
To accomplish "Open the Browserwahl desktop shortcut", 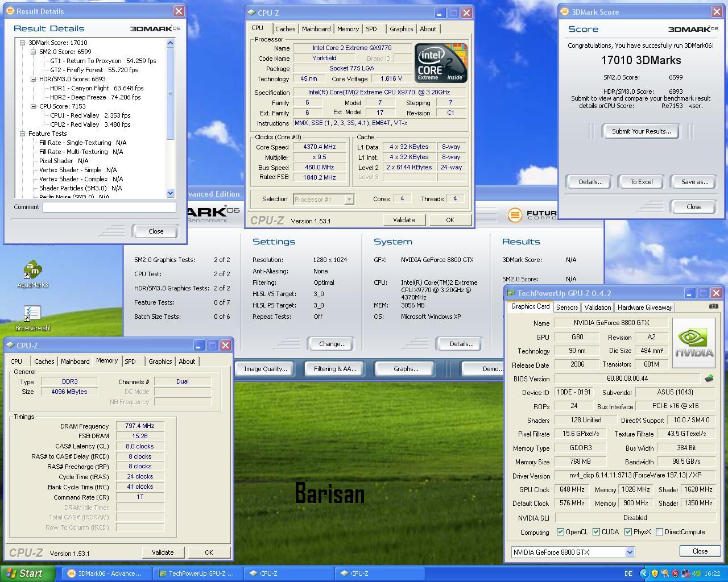I will point(32,314).
